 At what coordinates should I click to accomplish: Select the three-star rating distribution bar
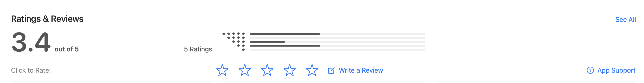coord(337,42)
